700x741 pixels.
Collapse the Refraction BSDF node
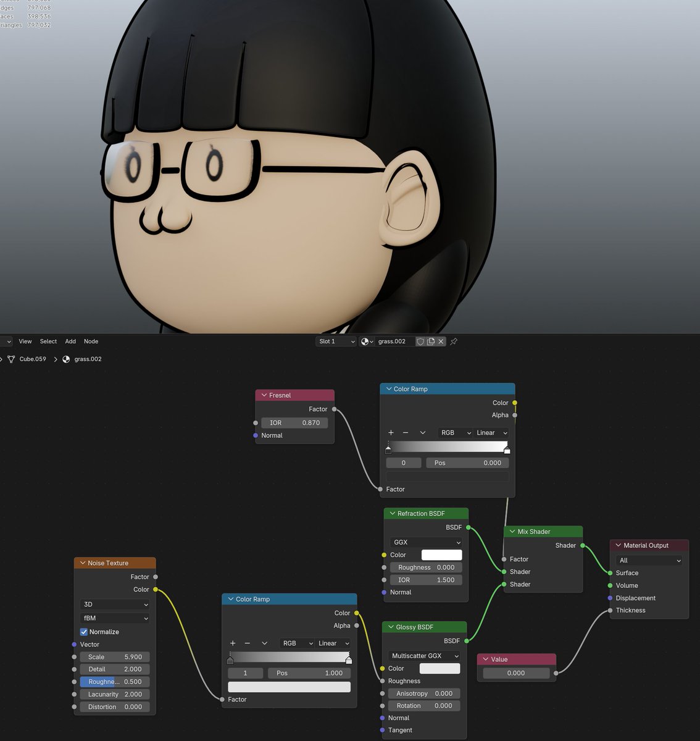click(392, 514)
